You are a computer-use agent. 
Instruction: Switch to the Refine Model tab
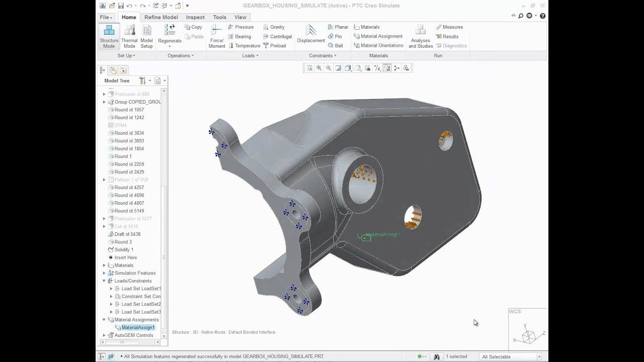tap(161, 17)
